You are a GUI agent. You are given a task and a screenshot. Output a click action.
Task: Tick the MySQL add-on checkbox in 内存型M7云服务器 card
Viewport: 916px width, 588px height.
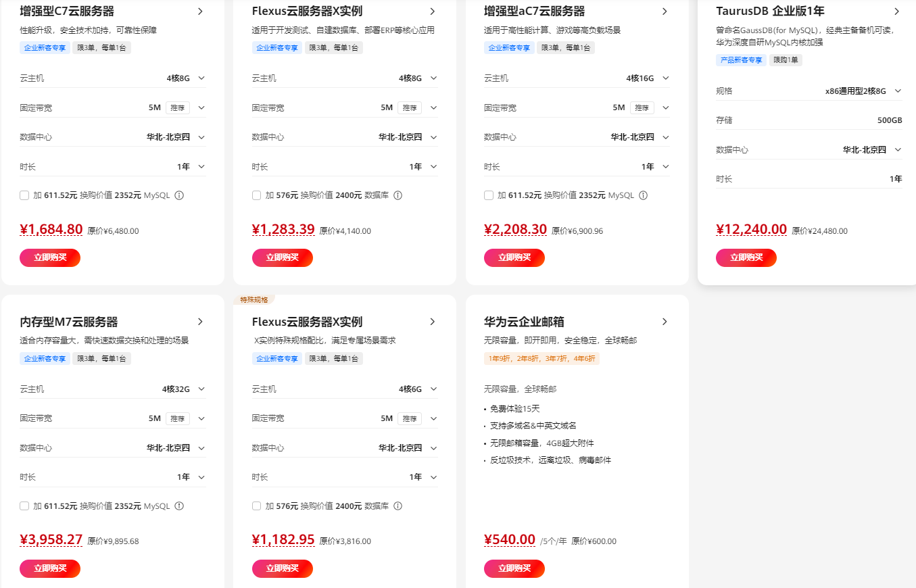24,506
